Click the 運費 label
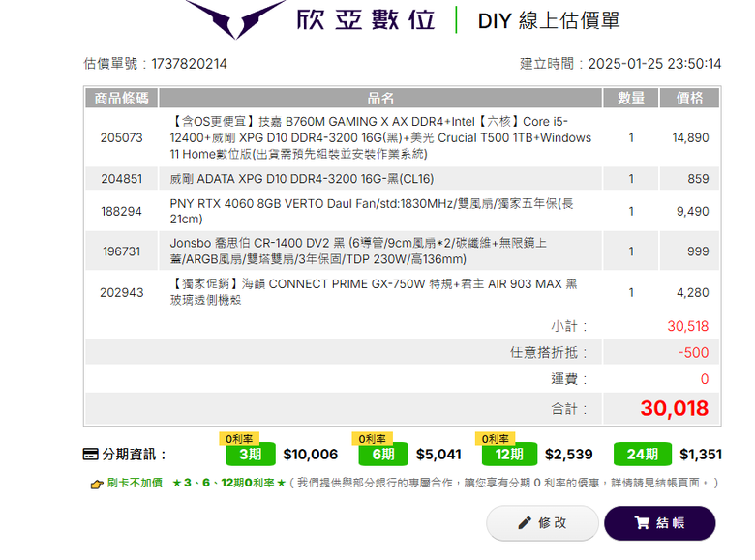The height and width of the screenshot is (560, 755). [569, 379]
